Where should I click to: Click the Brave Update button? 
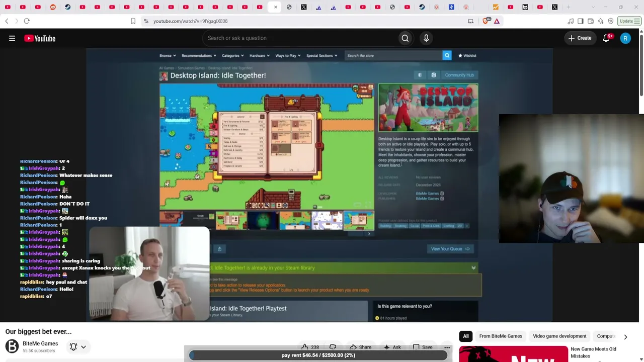(629, 21)
